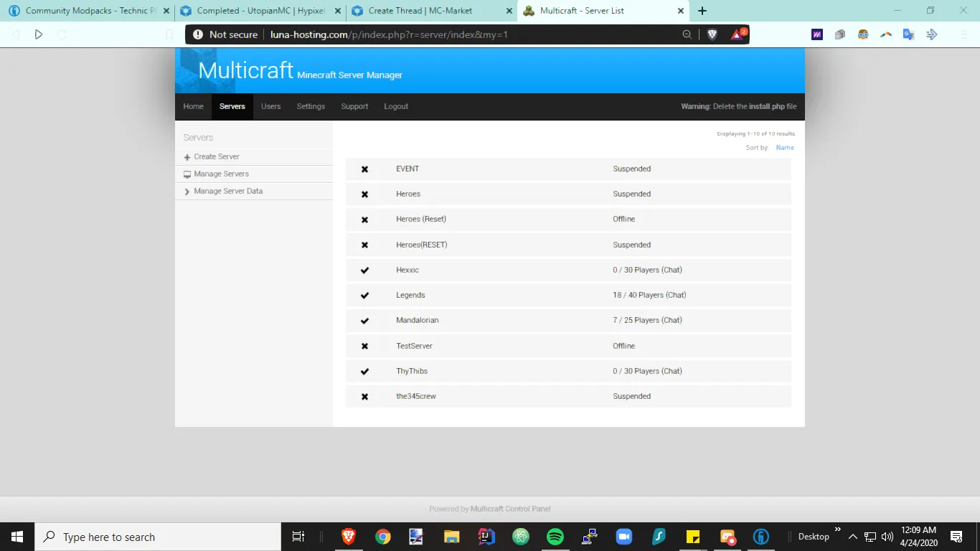Open Spotify from the taskbar

[555, 537]
